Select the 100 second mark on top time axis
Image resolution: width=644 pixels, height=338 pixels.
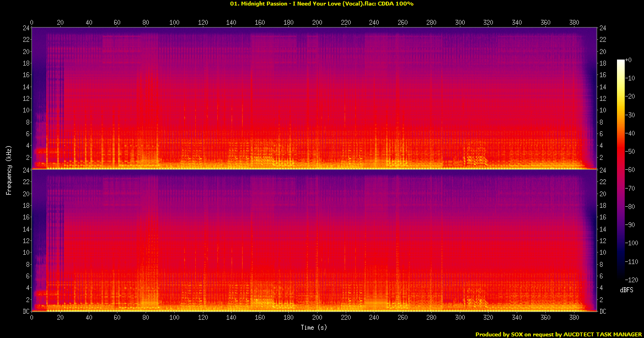point(174,23)
